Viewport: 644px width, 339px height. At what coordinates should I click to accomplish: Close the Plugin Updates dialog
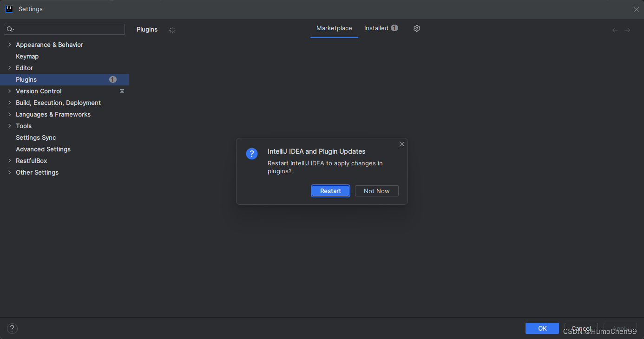click(402, 144)
